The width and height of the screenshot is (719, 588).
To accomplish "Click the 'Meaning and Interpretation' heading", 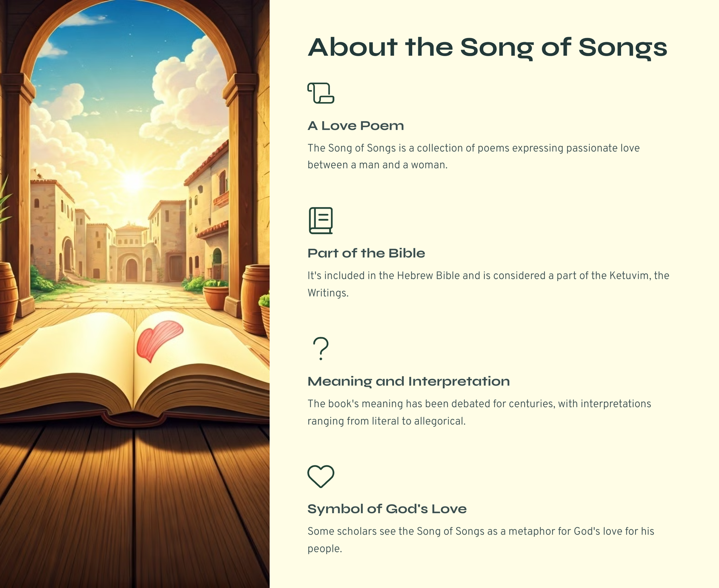I will 408,381.
